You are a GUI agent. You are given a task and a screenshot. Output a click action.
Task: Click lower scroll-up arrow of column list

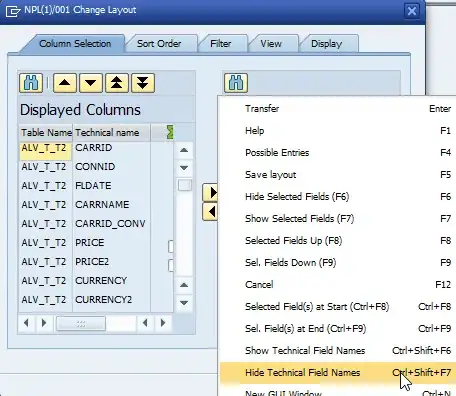184,285
